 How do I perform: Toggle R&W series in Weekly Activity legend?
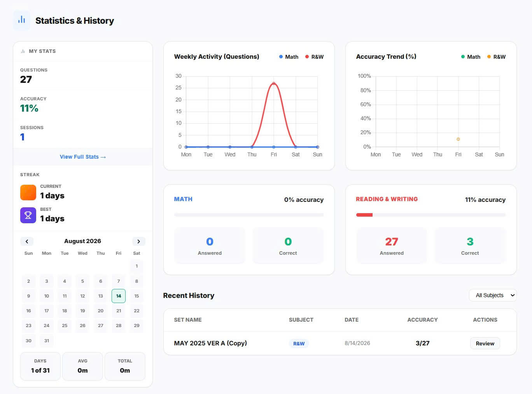(x=314, y=57)
